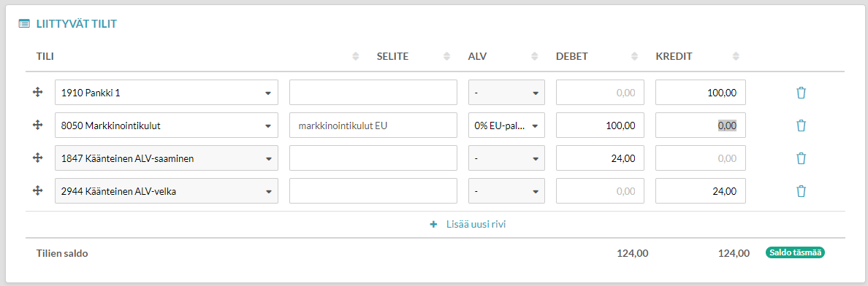Open the 0% EU-pal... ALV dropdown
Screen dimensions: 868x286
point(506,125)
